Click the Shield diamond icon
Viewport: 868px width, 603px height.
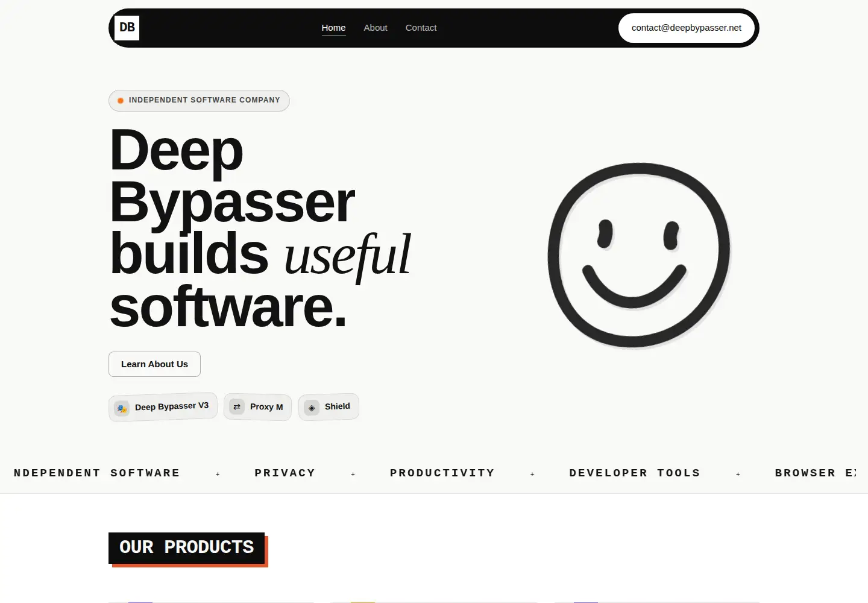click(x=312, y=408)
